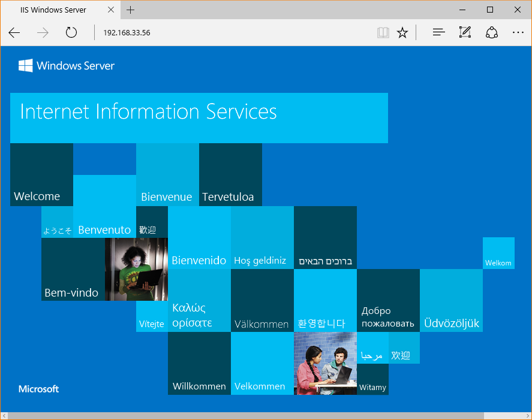Click the Velkommen tile
Viewport: 532px width, 420px height.
[263, 364]
